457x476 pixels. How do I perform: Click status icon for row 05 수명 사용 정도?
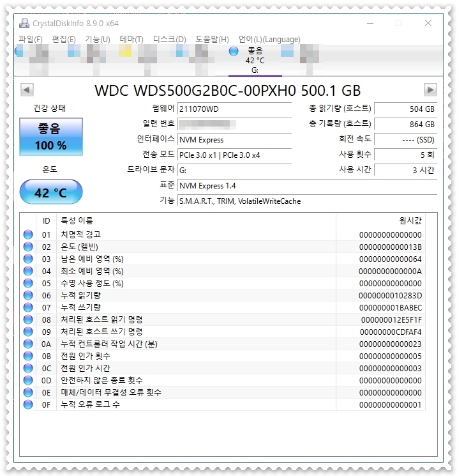click(x=28, y=283)
